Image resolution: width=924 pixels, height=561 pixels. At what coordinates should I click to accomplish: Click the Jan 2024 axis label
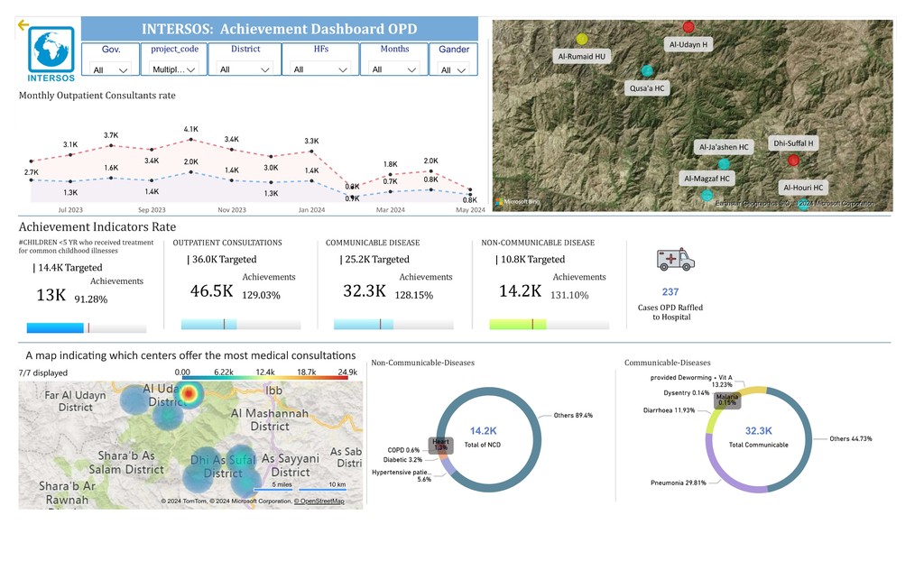pyautogui.click(x=311, y=210)
